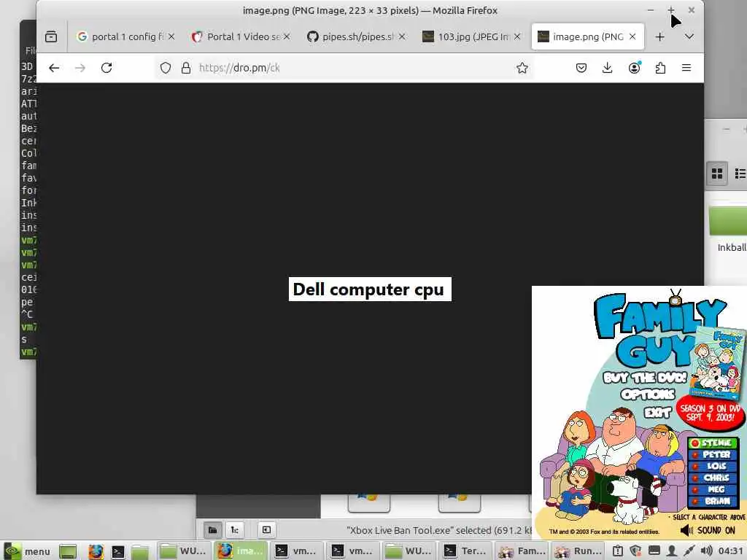Select Brian character in Family Guy list
747x560 pixels.
point(713,501)
